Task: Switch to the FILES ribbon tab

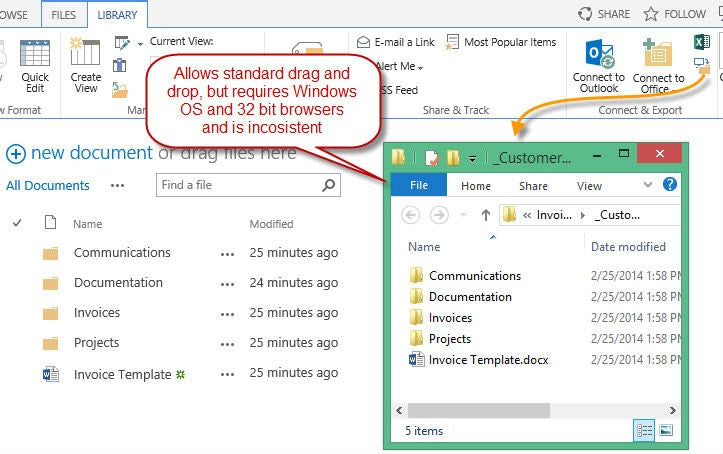Action: (x=63, y=14)
